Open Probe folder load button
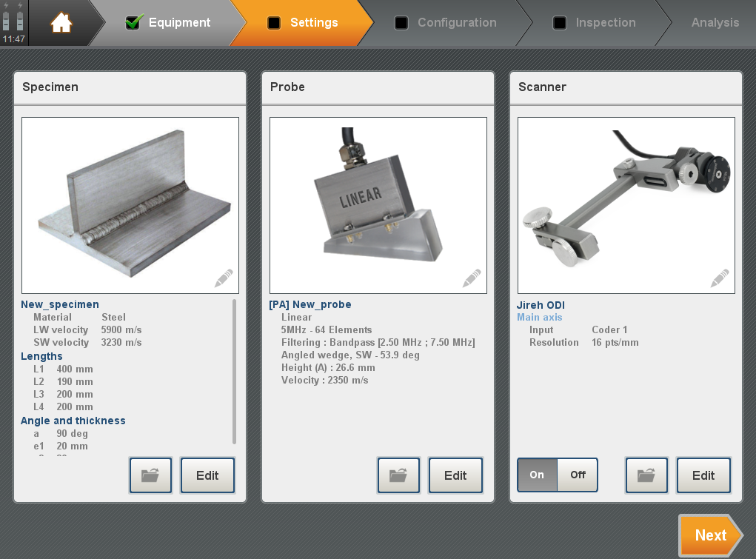The width and height of the screenshot is (756, 559). coord(398,475)
